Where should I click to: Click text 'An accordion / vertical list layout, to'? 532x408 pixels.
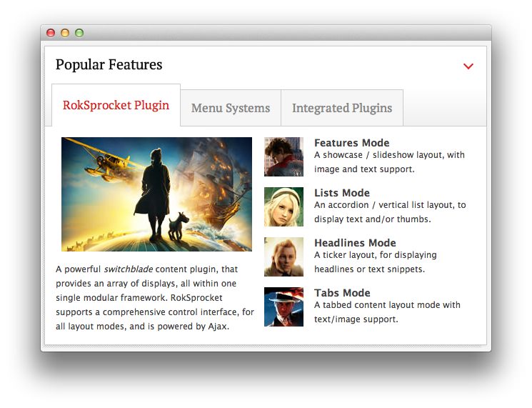[x=390, y=205]
